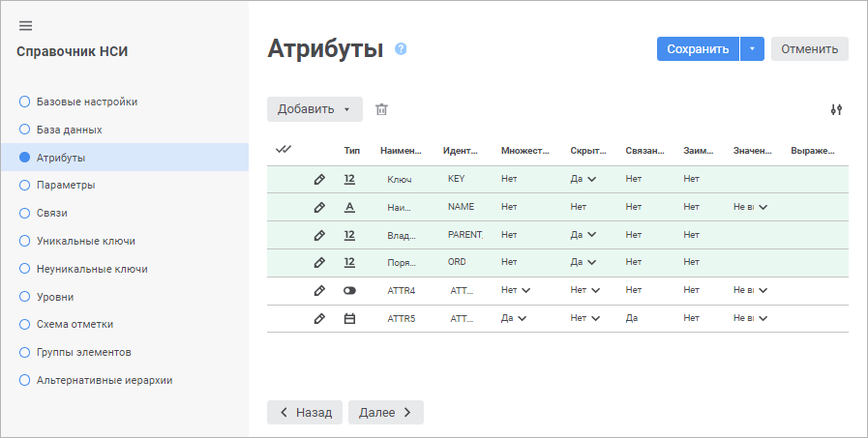868x438 pixels.
Task: Click the NAME identifier cell
Action: coord(461,207)
